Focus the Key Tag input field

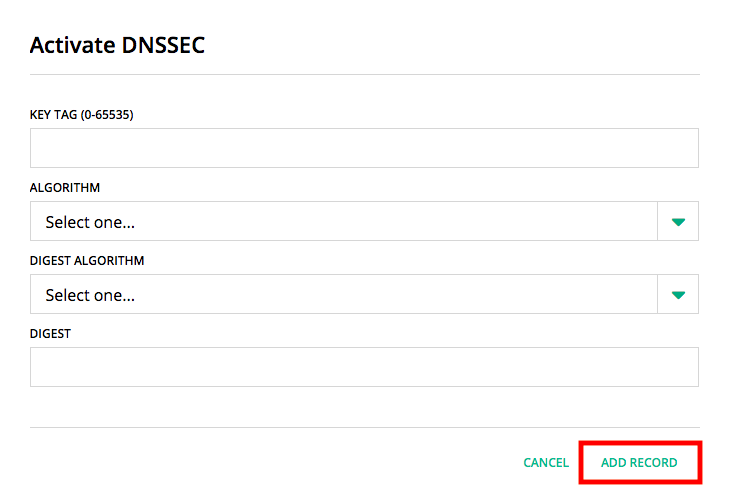[364, 148]
